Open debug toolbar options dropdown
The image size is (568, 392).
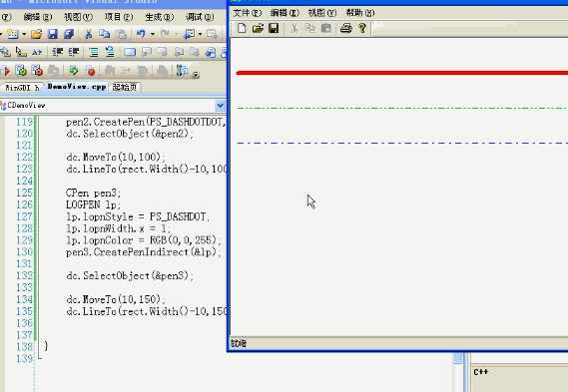point(196,75)
